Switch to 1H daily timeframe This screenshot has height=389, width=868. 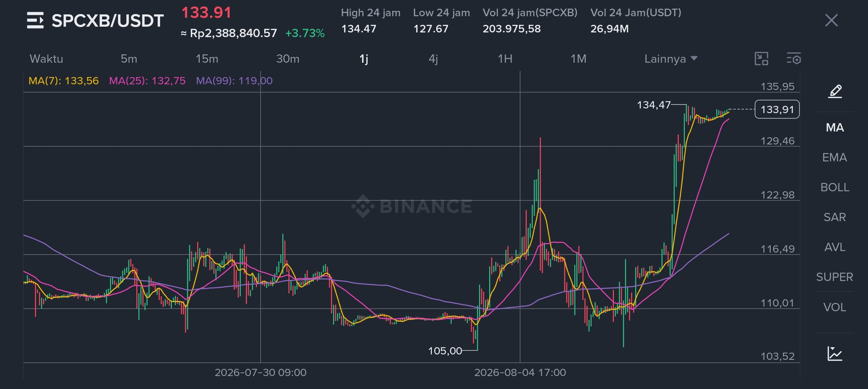coord(505,59)
